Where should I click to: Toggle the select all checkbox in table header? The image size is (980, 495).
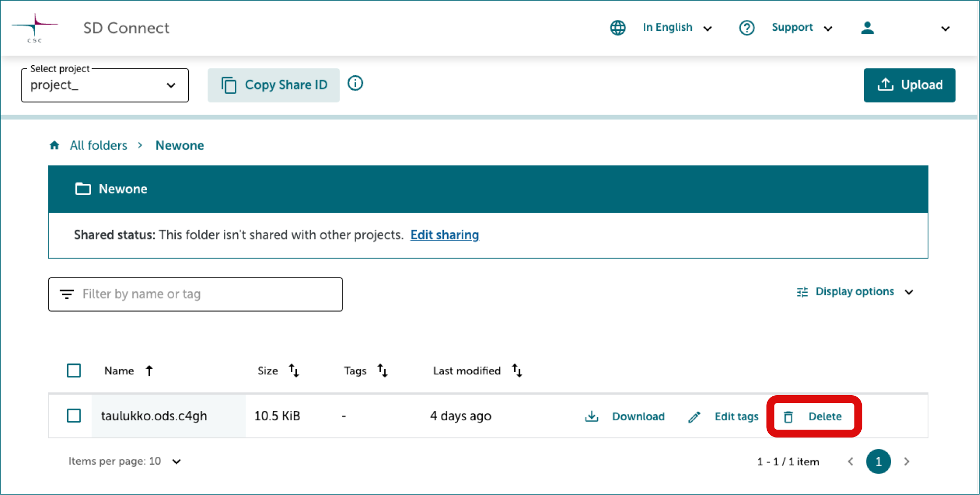point(74,371)
